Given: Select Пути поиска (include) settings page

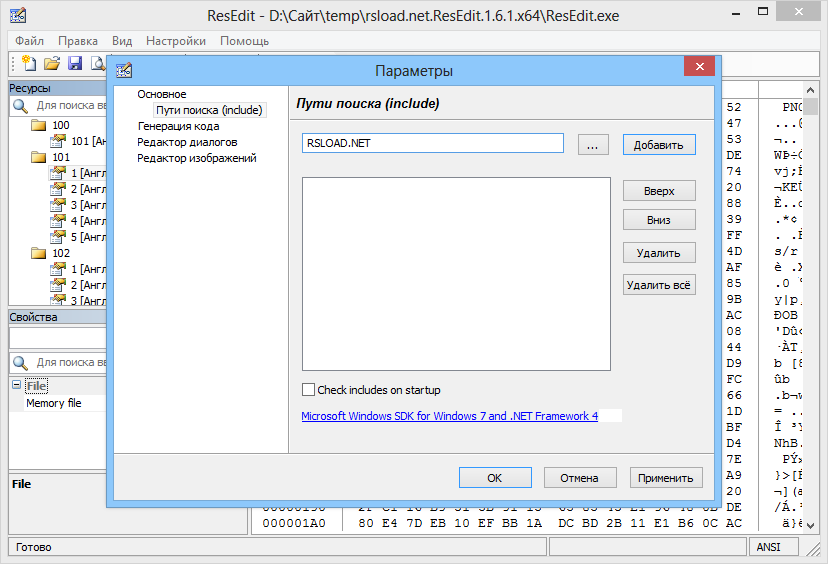Looking at the screenshot, I should (209, 110).
